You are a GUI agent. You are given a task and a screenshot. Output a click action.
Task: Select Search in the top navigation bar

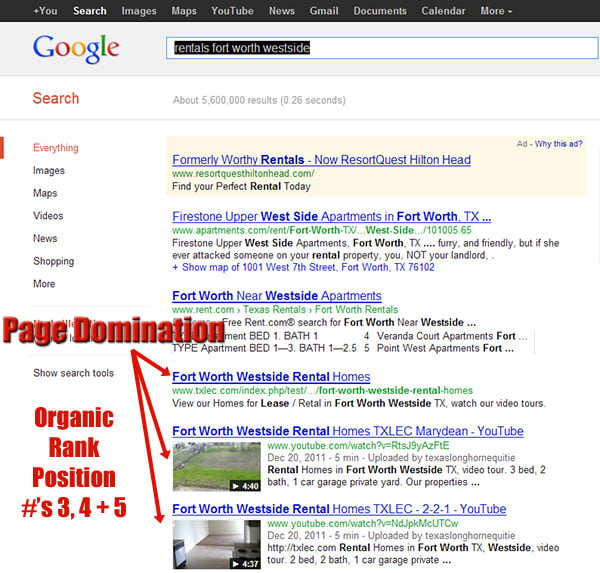[90, 11]
